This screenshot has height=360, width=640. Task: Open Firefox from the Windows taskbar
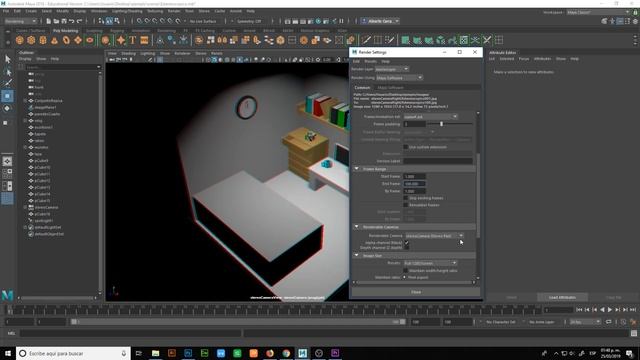coord(270,353)
